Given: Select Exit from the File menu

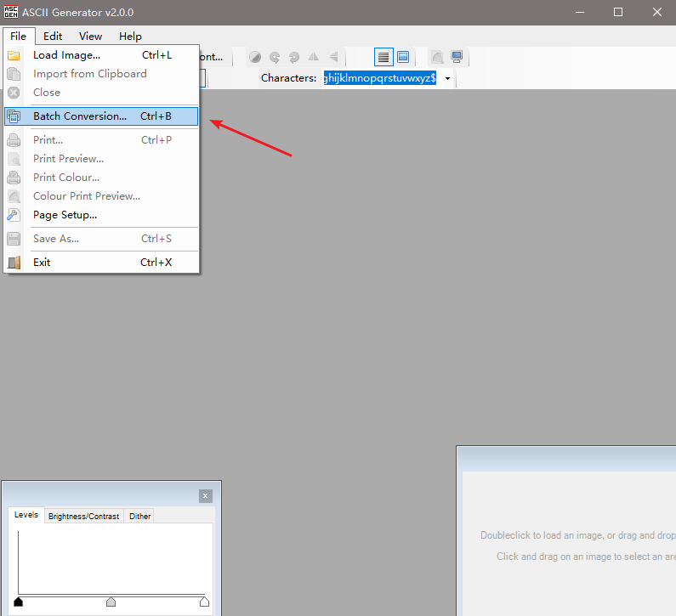Looking at the screenshot, I should coord(101,263).
